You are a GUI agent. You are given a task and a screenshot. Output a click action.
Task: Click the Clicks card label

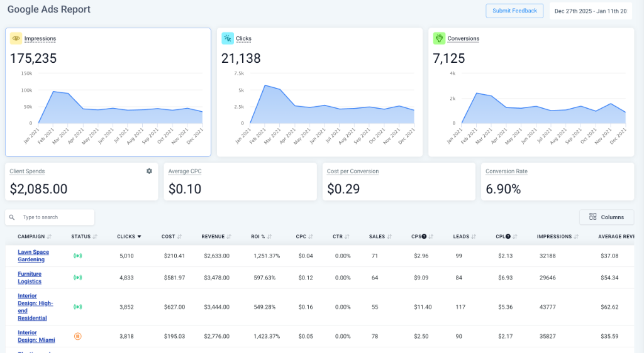click(x=243, y=38)
